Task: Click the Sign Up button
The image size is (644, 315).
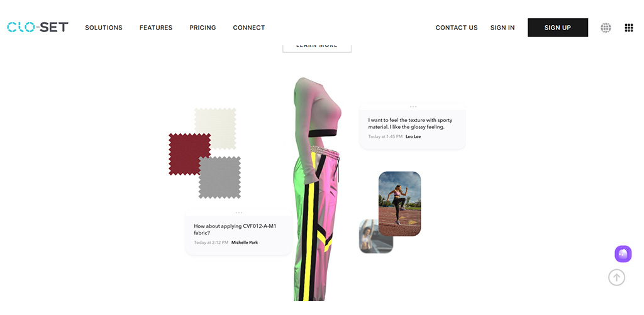Action: click(x=558, y=28)
